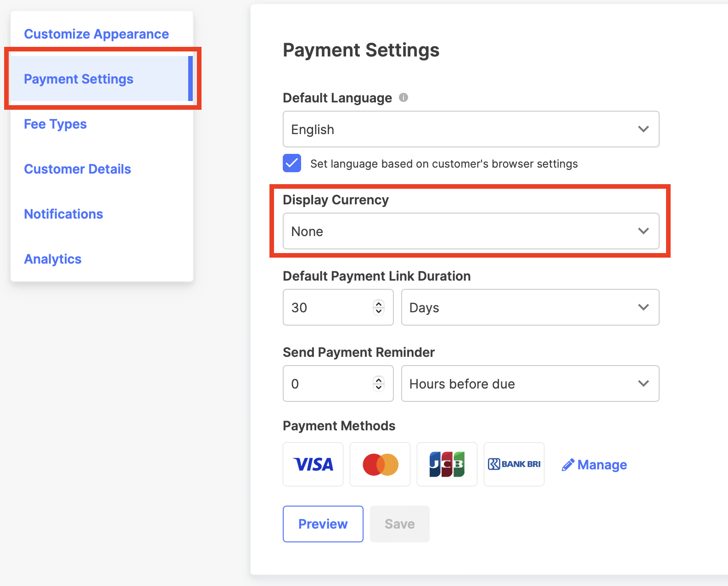This screenshot has height=586, width=728.
Task: Open the Notifications sidebar item
Action: [x=63, y=214]
